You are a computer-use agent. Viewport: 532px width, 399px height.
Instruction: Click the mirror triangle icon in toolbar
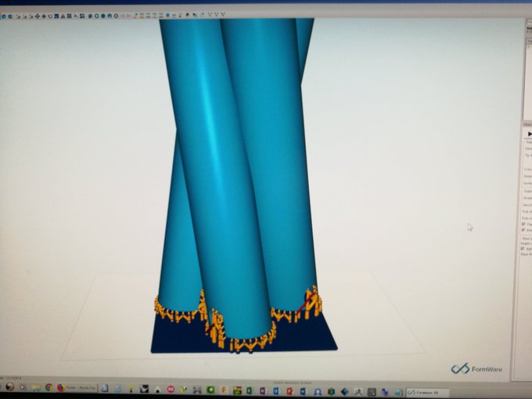click(x=63, y=16)
